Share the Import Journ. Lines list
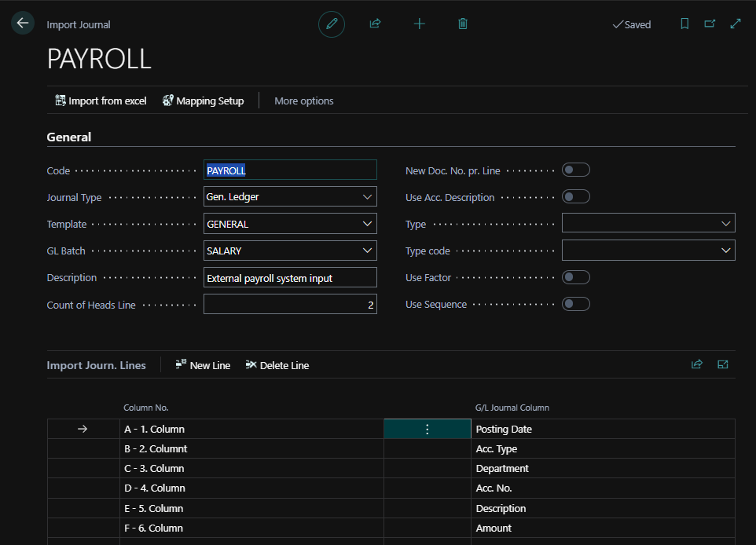Image resolution: width=756 pixels, height=545 pixels. click(x=696, y=364)
